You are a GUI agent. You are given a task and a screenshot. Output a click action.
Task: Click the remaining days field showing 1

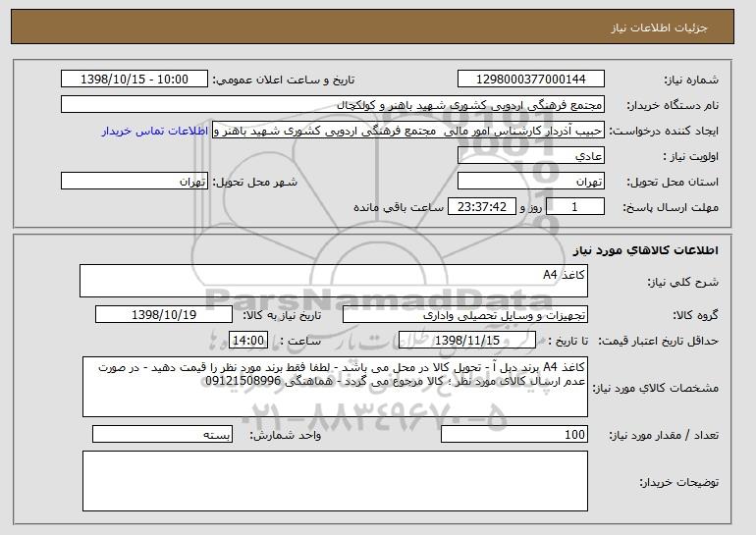575,207
